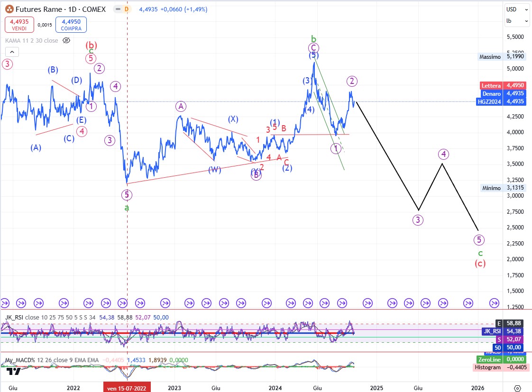The height and width of the screenshot is (392, 532).
Task: Click the Denaro 4,4935 bid label
Action: point(503,93)
